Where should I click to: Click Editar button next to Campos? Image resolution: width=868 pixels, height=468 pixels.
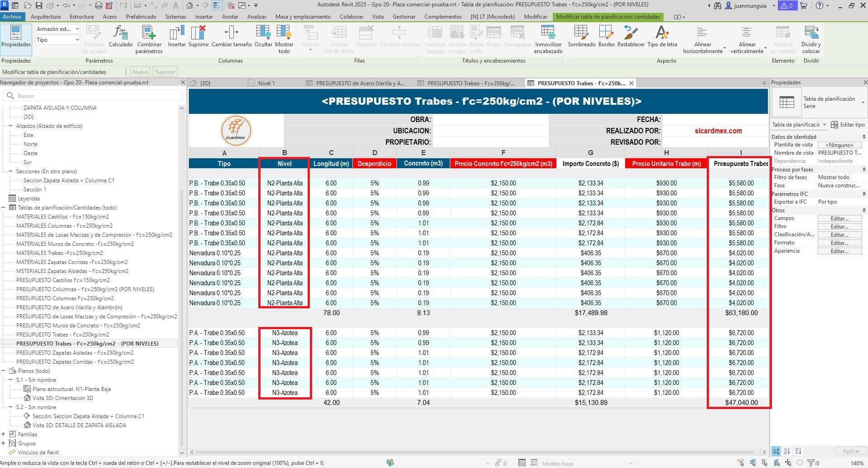839,219
